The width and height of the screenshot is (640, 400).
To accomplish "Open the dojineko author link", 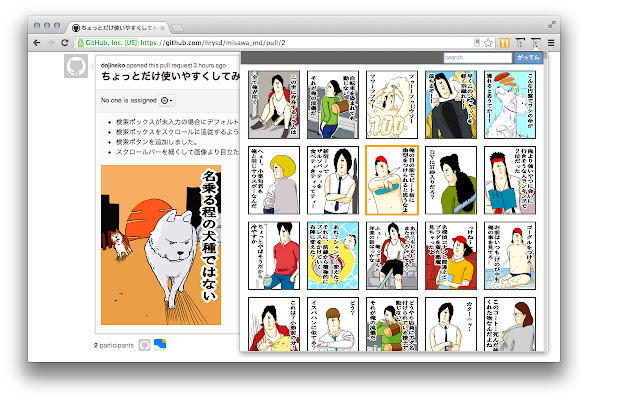I will 113,65.
